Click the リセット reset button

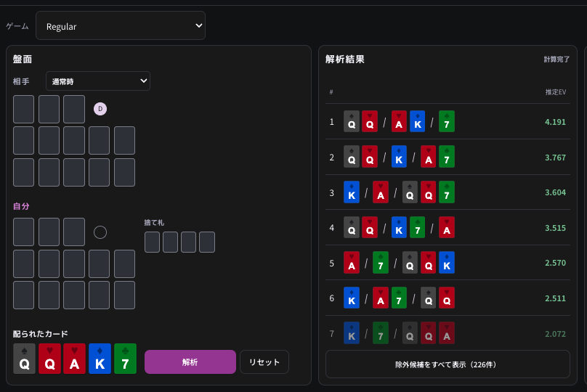[264, 362]
